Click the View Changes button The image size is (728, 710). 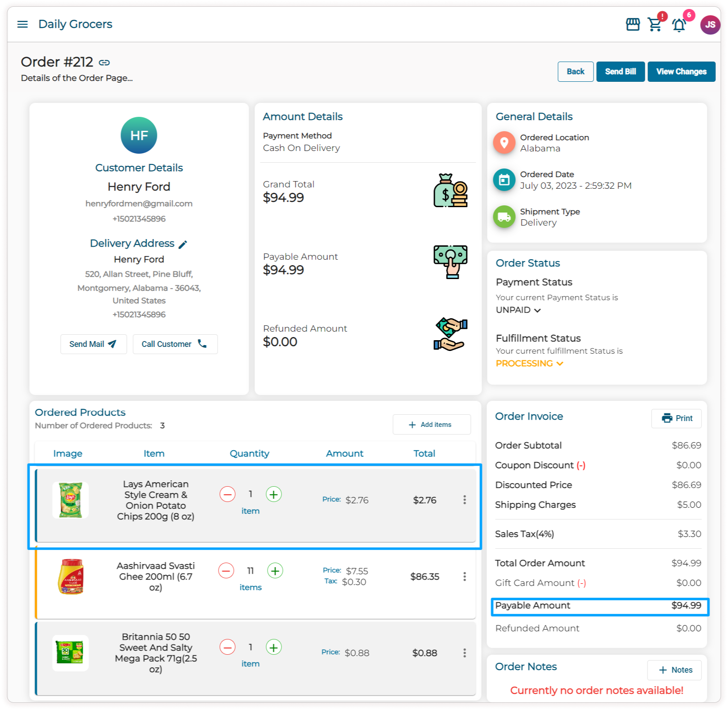pyautogui.click(x=681, y=71)
